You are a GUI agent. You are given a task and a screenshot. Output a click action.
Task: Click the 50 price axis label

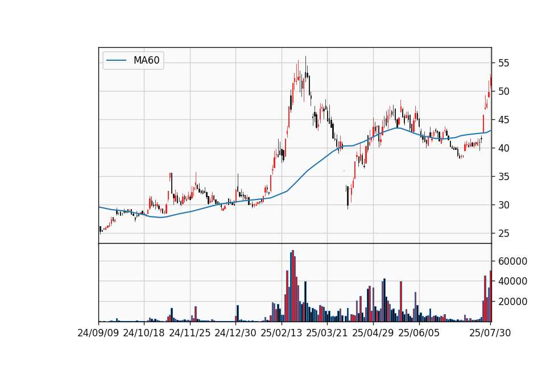coord(503,91)
